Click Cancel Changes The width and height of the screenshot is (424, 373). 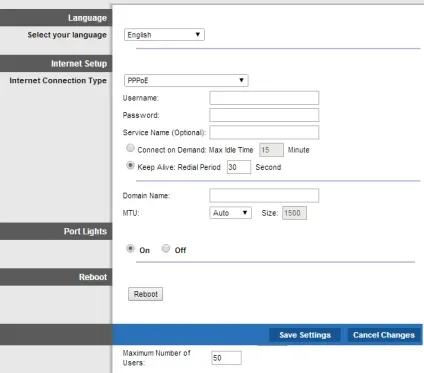[384, 335]
